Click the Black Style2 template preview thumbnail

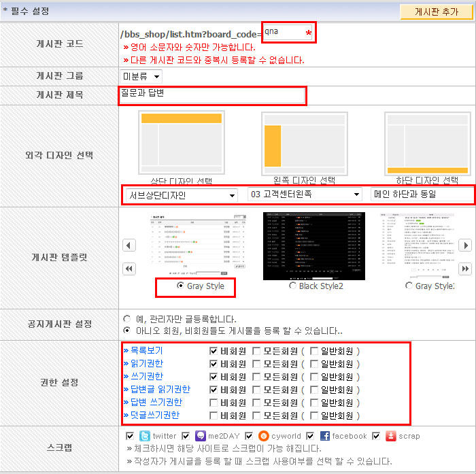[x=314, y=246]
